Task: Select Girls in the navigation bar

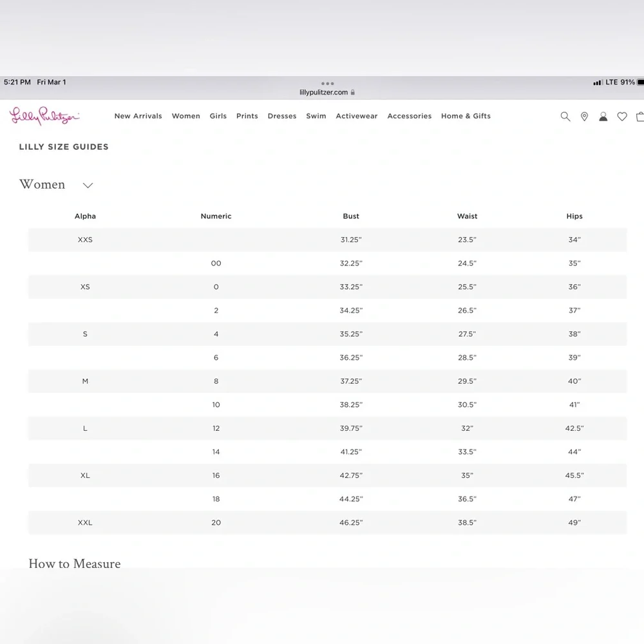Action: point(218,116)
